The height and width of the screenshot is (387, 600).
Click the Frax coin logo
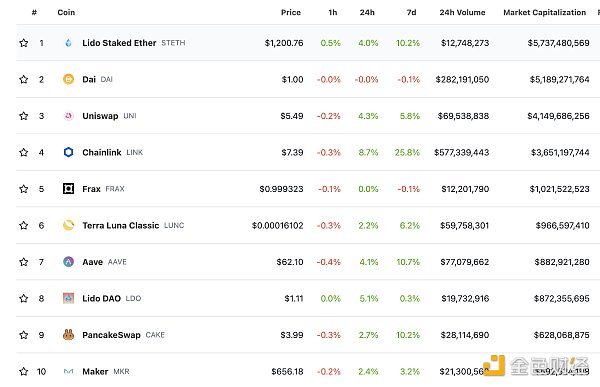68,189
